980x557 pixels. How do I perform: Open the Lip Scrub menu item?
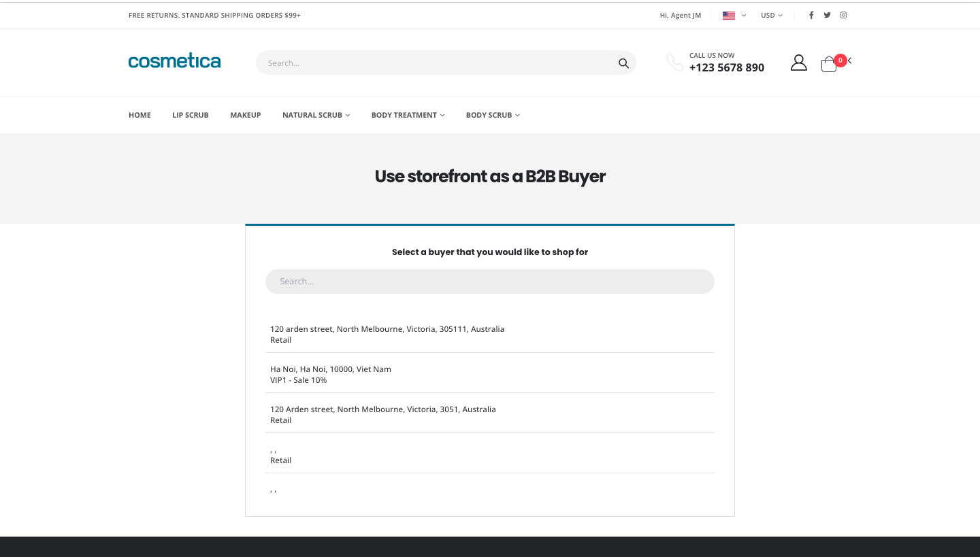click(190, 115)
